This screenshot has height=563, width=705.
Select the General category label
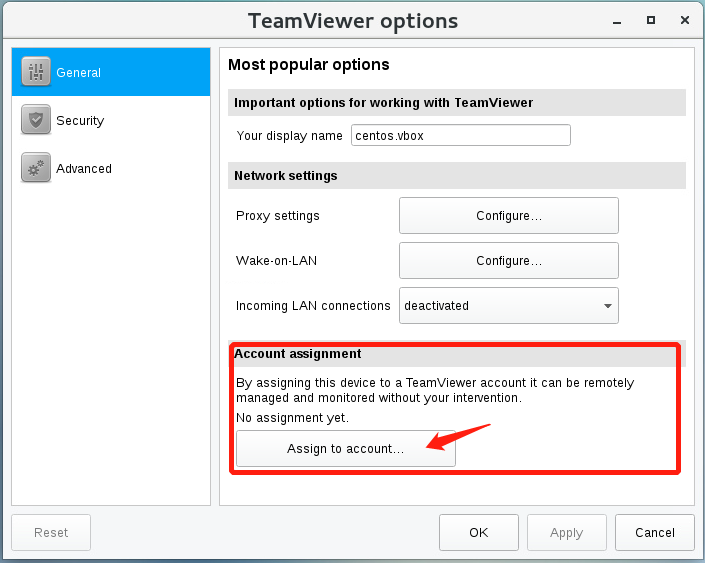78,72
